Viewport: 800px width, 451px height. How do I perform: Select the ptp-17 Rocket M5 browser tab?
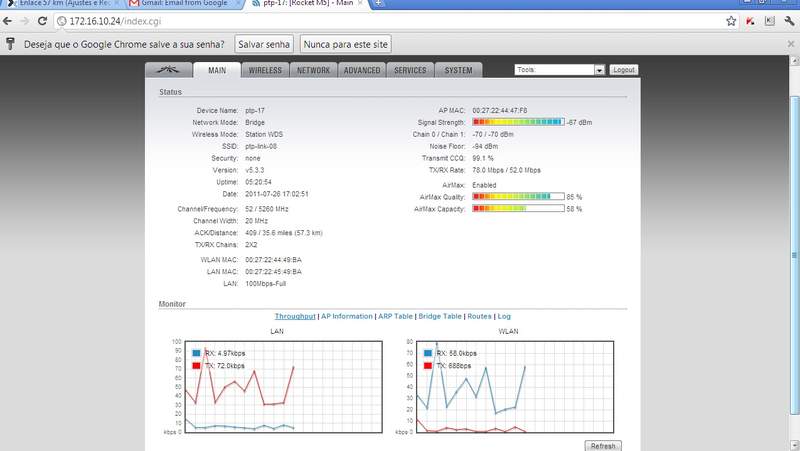pyautogui.click(x=308, y=3)
